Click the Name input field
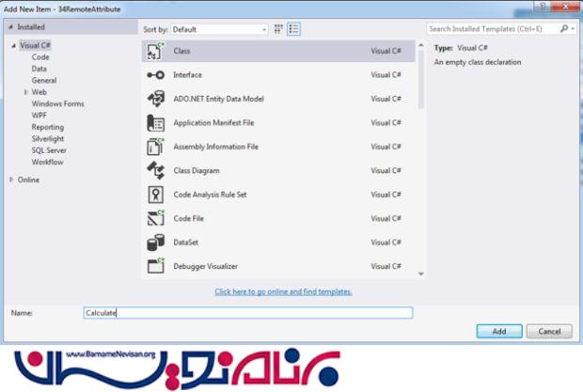The height and width of the screenshot is (392, 583). (246, 313)
